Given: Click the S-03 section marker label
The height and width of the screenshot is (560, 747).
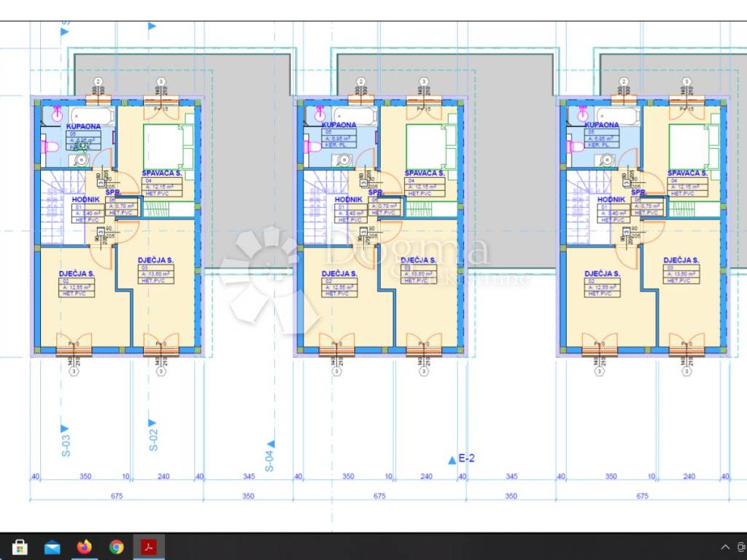Looking at the screenshot, I should (64, 444).
